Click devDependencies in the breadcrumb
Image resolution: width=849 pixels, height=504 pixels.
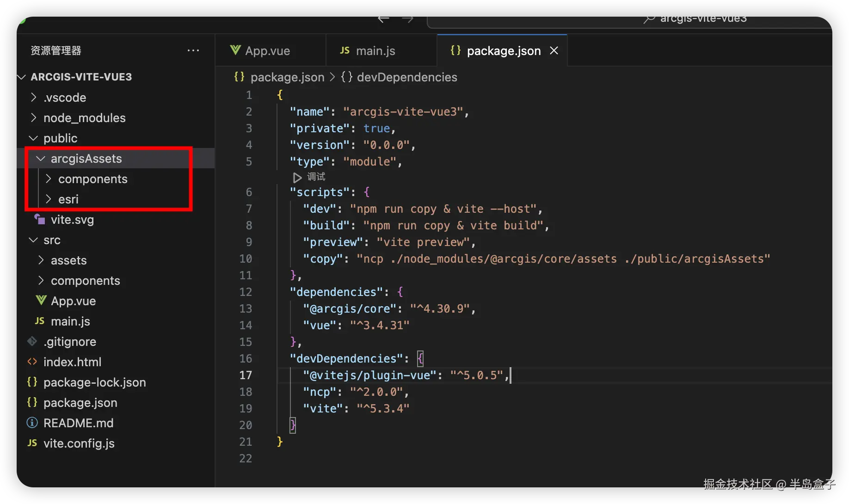406,77
